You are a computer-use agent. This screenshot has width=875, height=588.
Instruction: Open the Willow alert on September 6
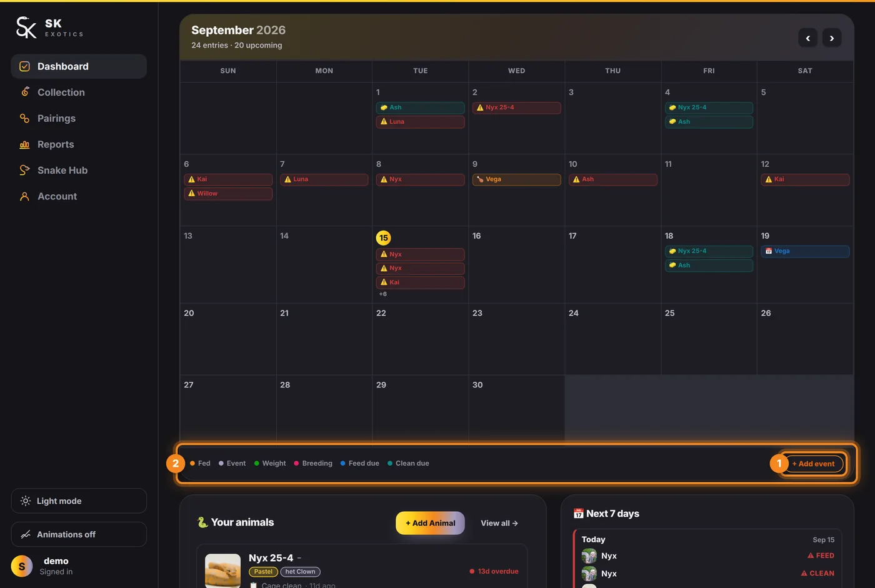[x=227, y=194]
